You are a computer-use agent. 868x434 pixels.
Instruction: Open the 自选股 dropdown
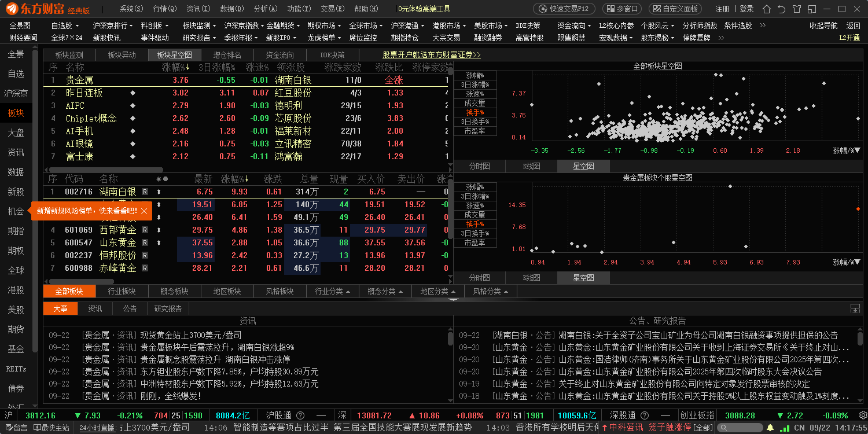pos(65,25)
